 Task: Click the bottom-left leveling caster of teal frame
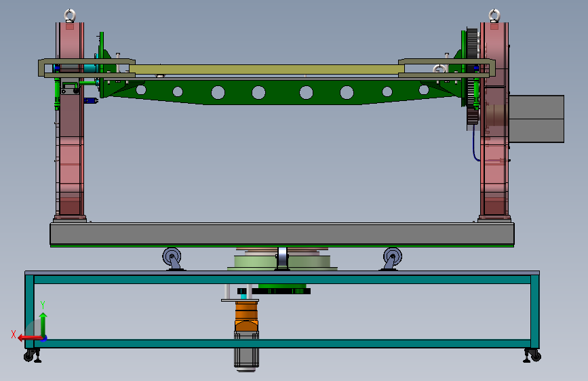[x=33, y=355]
